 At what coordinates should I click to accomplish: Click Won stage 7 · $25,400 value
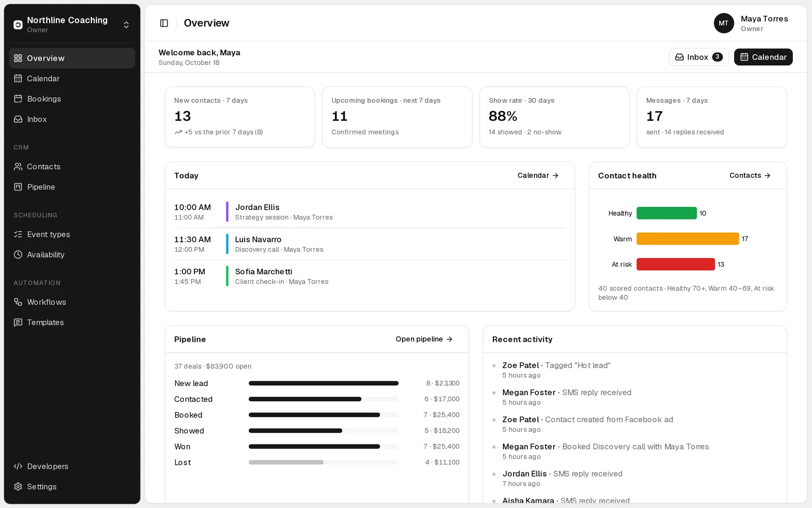442,447
